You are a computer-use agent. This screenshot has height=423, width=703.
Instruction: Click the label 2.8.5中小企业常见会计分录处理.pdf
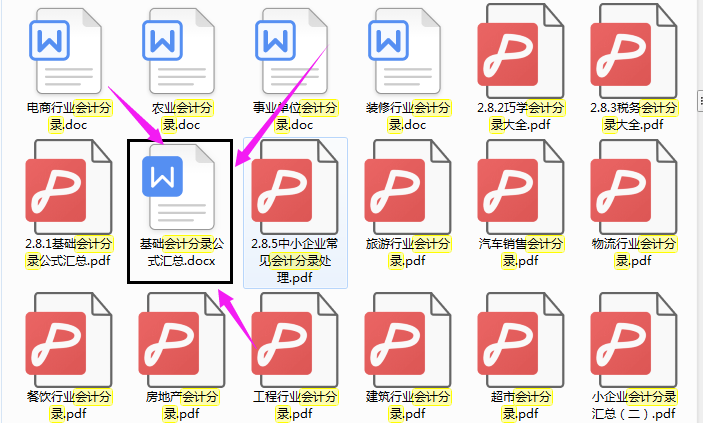tap(295, 261)
